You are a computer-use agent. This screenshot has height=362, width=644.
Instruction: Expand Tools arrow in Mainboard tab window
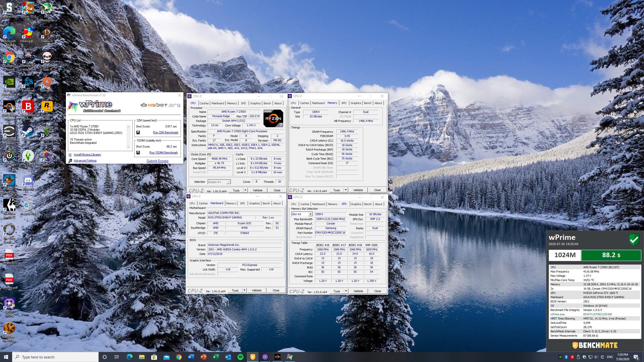(244, 290)
